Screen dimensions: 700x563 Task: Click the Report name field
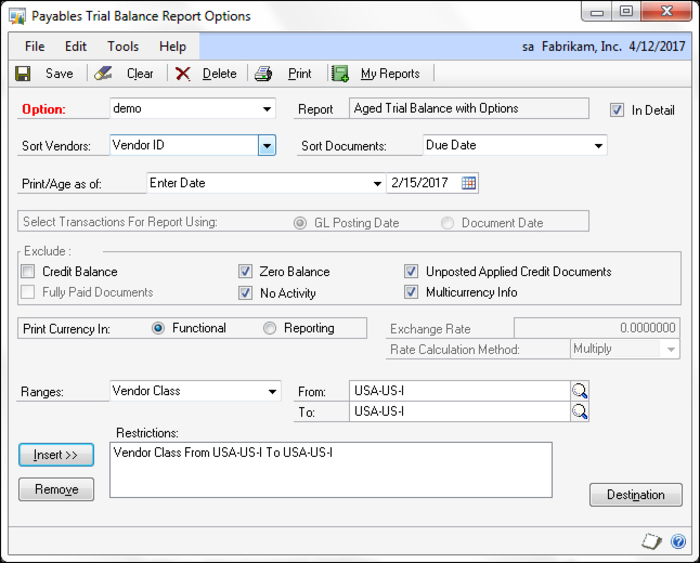469,108
